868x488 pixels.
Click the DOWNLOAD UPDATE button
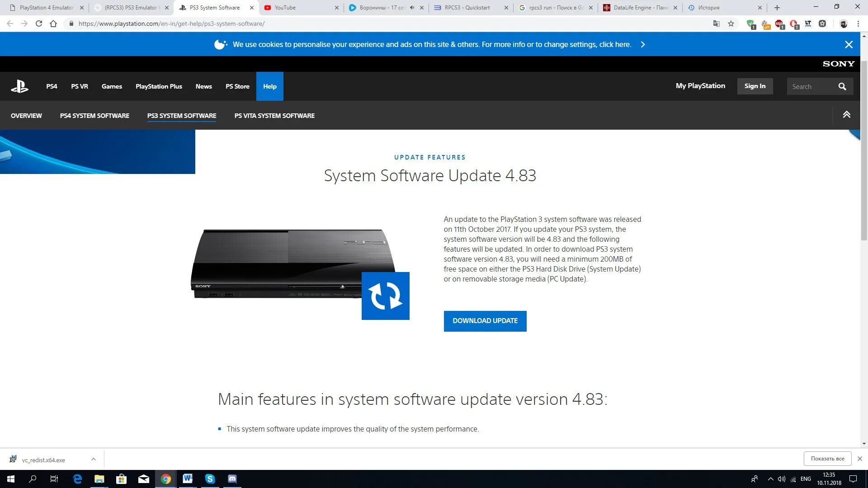click(x=485, y=321)
